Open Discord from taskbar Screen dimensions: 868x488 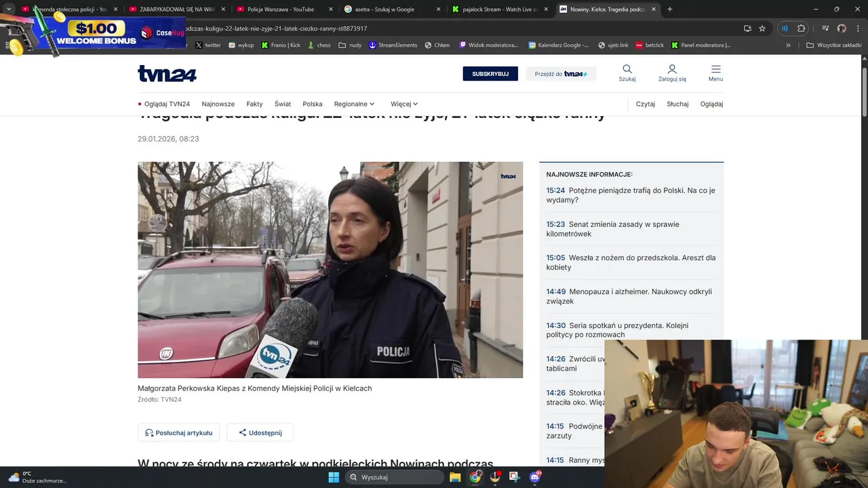click(x=535, y=477)
